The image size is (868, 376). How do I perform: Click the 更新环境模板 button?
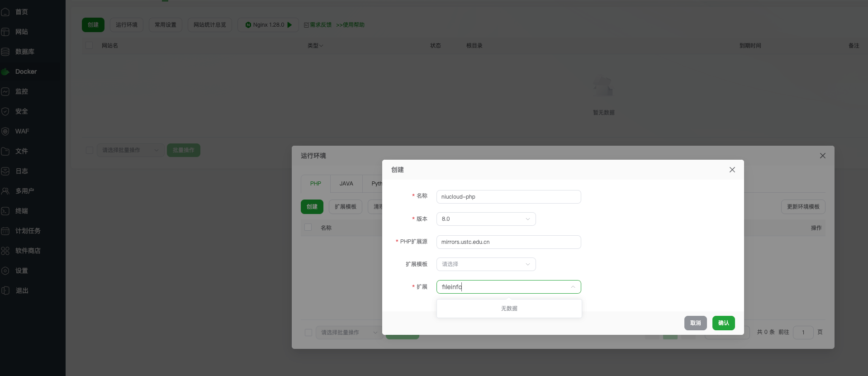click(x=803, y=207)
